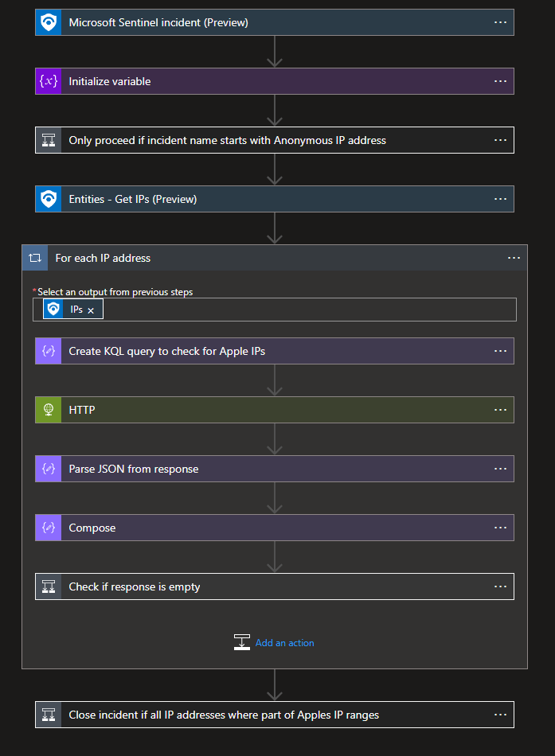
Task: Click the HTTP globe icon
Action: 49,410
